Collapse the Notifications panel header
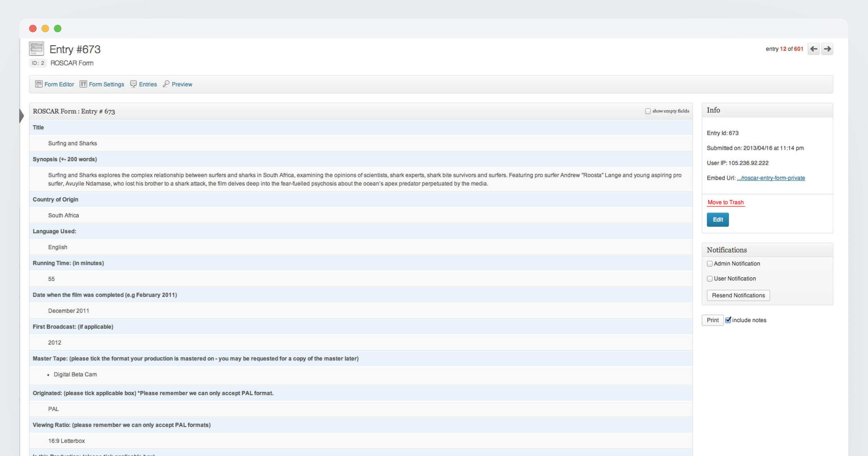The width and height of the screenshot is (868, 456). pyautogui.click(x=767, y=250)
